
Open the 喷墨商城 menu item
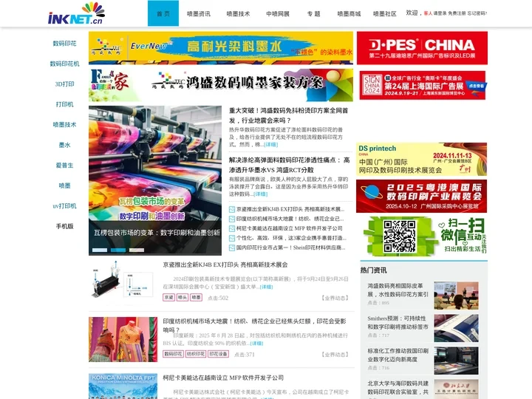click(x=349, y=14)
